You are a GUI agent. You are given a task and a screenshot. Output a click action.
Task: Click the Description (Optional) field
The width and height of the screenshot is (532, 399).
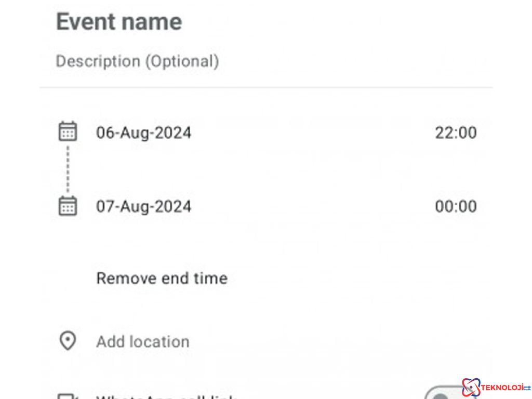137,61
